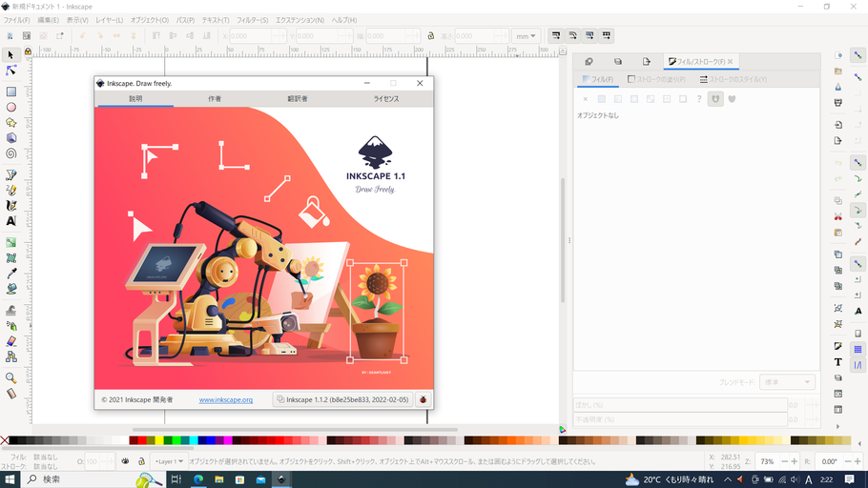Select flat color fill paint button
Image resolution: width=868 pixels, height=488 pixels.
tap(602, 99)
